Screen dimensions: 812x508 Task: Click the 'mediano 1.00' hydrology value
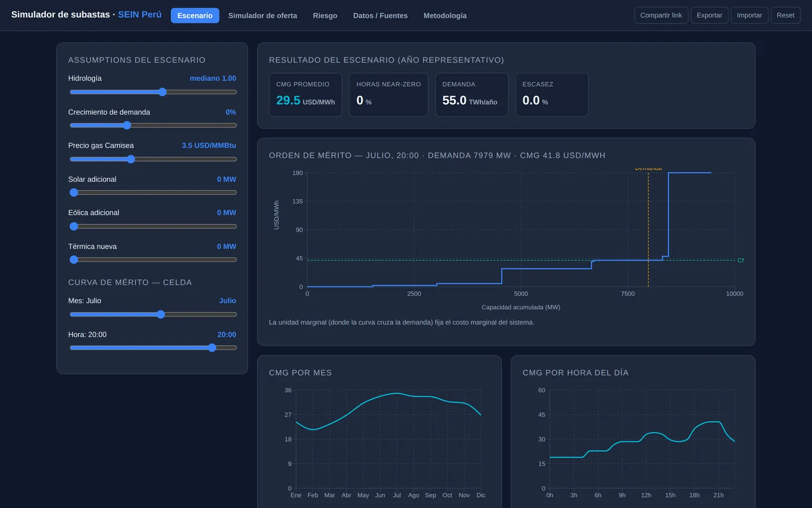213,78
